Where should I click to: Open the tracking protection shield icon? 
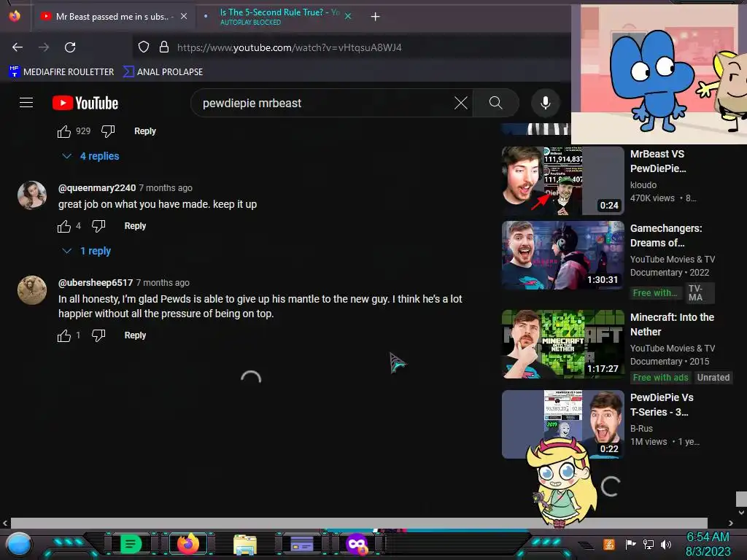(144, 47)
